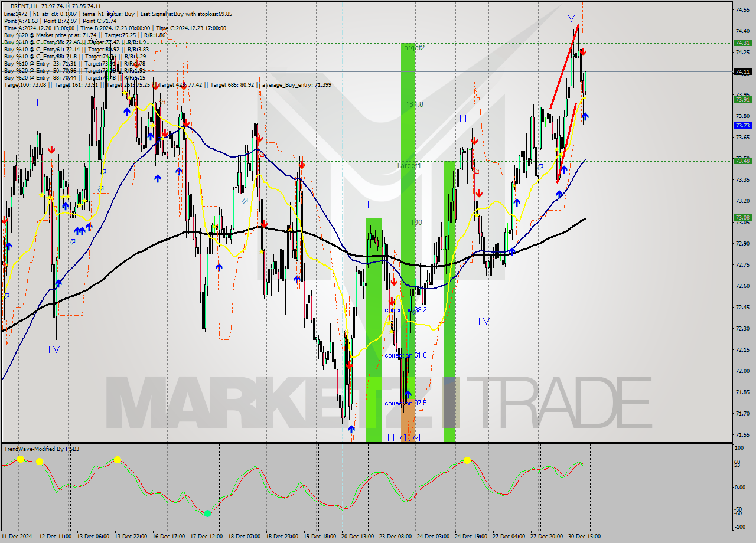Select the correction 87.5 label
This screenshot has width=756, height=543.
click(x=405, y=403)
